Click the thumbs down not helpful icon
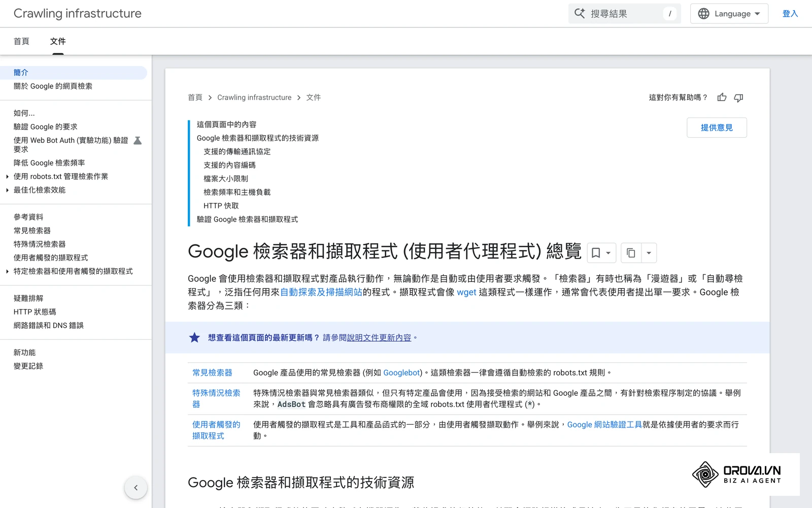Image resolution: width=812 pixels, height=508 pixels. pyautogui.click(x=738, y=98)
